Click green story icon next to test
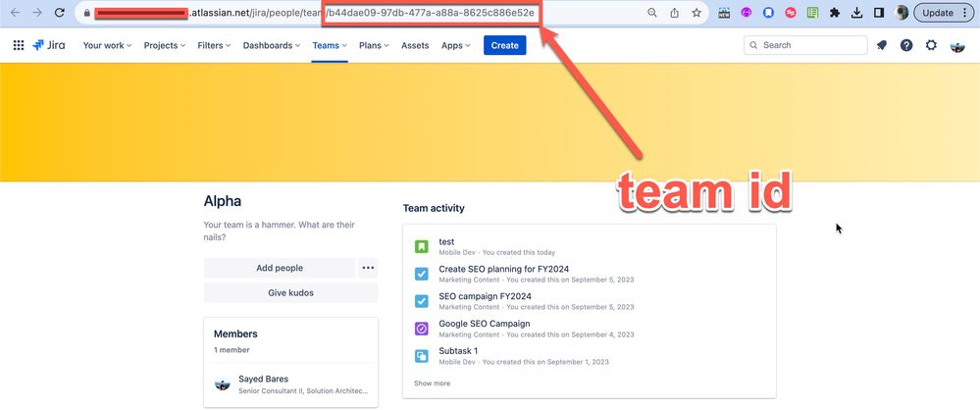Viewport: 980px width, 410px height. [422, 246]
